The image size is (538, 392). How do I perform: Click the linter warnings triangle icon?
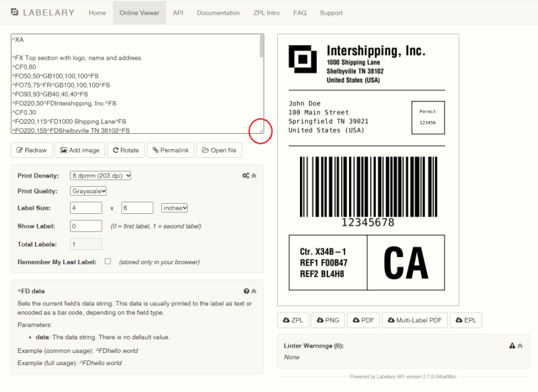point(512,346)
